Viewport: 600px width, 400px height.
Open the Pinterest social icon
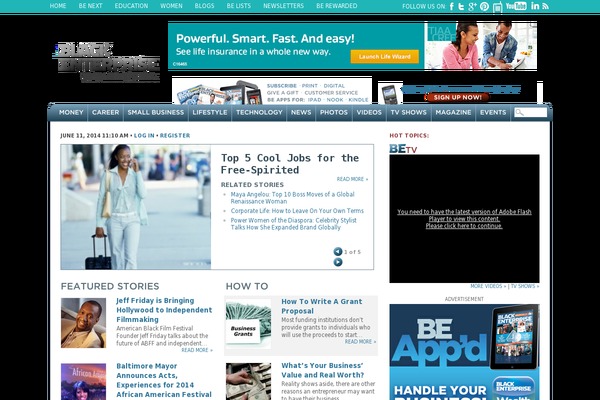click(x=484, y=6)
